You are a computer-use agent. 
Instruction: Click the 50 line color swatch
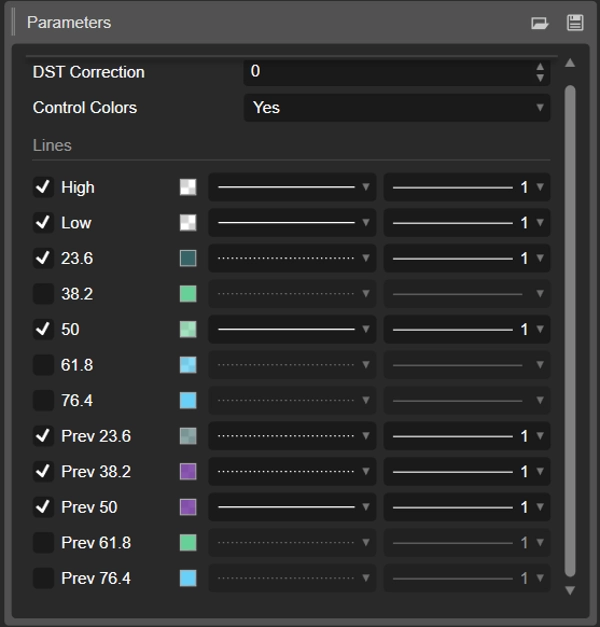coord(188,329)
